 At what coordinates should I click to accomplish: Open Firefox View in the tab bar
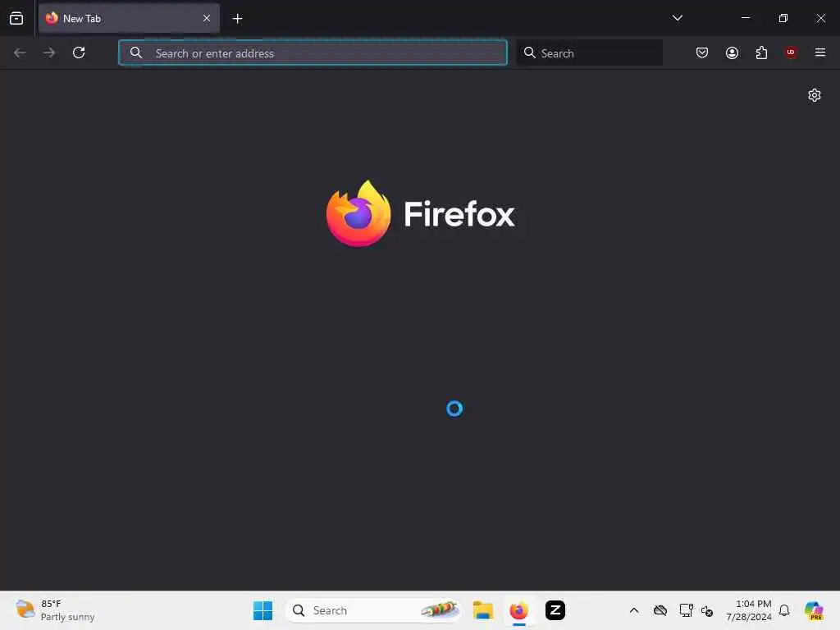point(16,18)
